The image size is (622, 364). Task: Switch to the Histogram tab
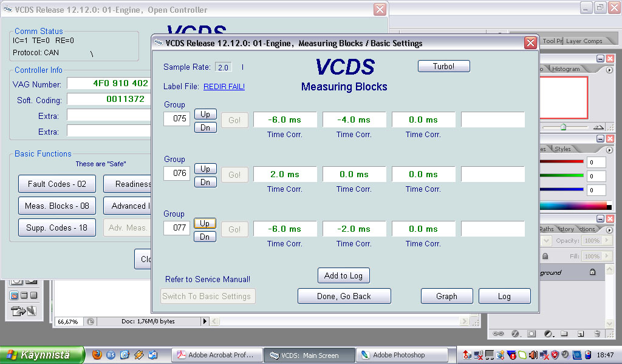coord(566,69)
